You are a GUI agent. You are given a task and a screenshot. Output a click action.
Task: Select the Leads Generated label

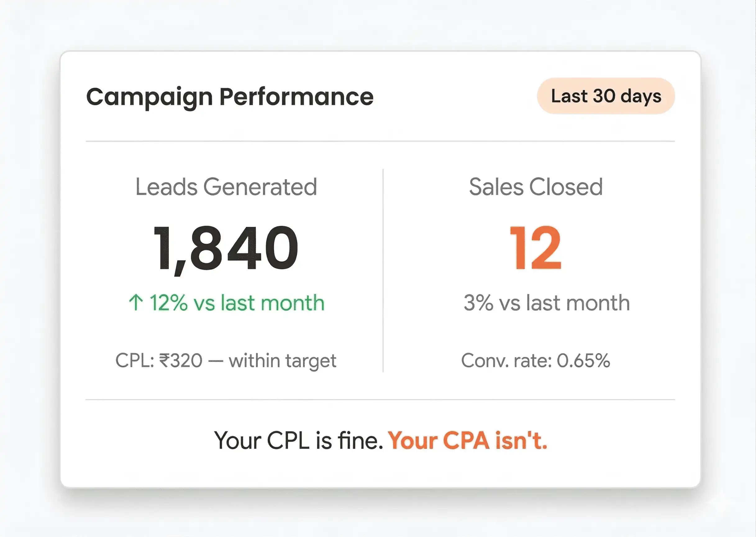pos(226,187)
